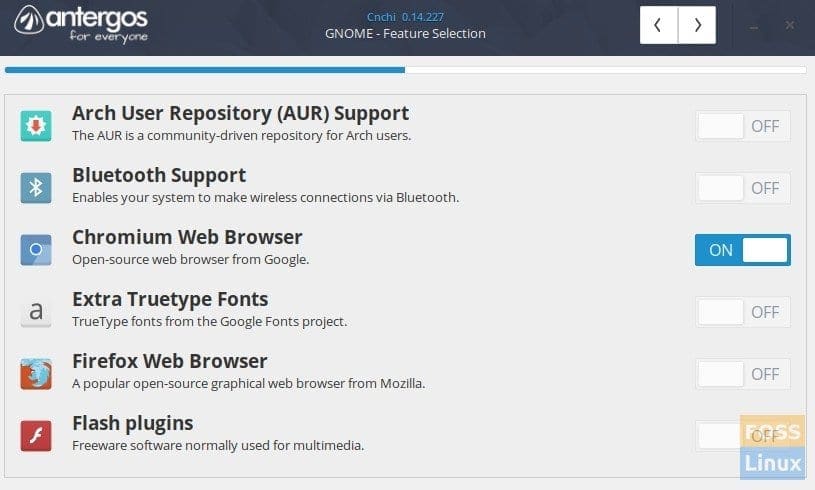This screenshot has height=490, width=815.
Task: Click the Extra Truetype Fonts icon
Action: point(36,312)
